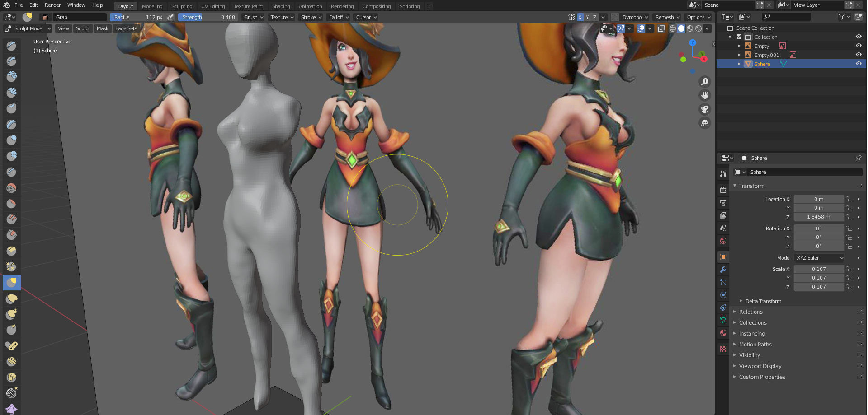Viewport: 868px width, 415px height.
Task: Open the Mask menu in viewport header
Action: pos(103,28)
